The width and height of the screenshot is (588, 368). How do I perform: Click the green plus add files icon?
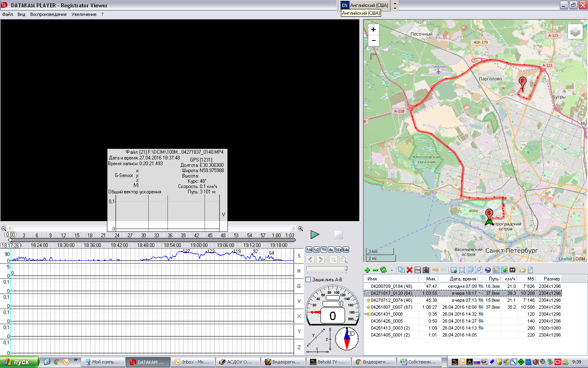click(x=367, y=270)
